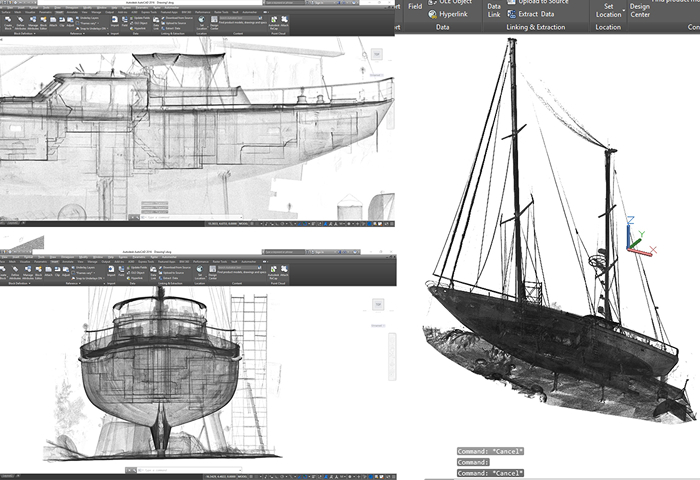This screenshot has width=700, height=480.
Task: Open the Data Link tool
Action: 494,10
